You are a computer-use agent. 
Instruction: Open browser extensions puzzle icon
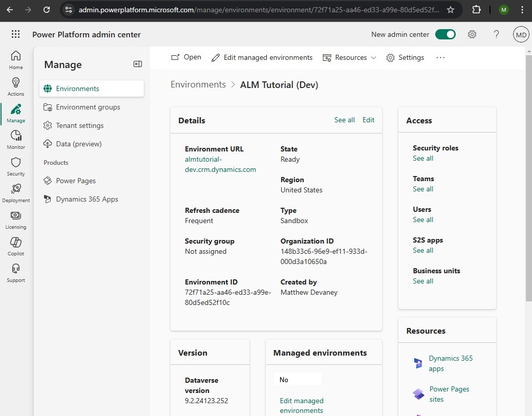click(476, 10)
